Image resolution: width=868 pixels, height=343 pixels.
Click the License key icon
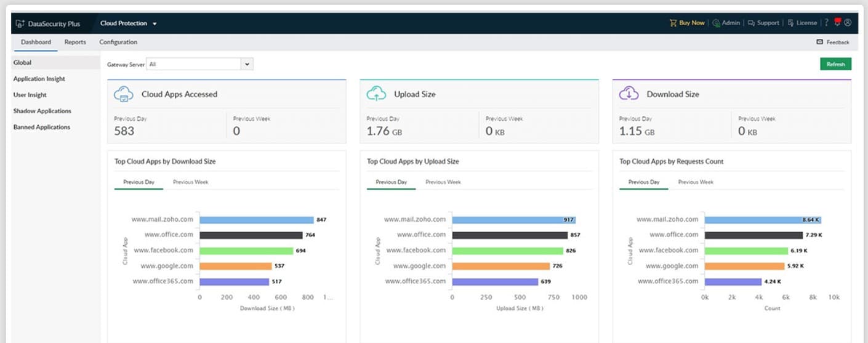[790, 23]
